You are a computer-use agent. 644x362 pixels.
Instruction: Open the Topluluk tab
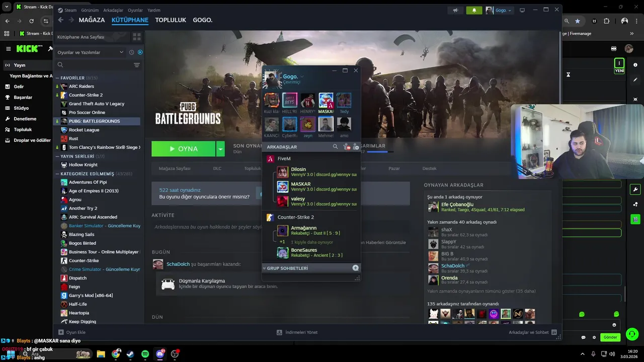click(171, 20)
